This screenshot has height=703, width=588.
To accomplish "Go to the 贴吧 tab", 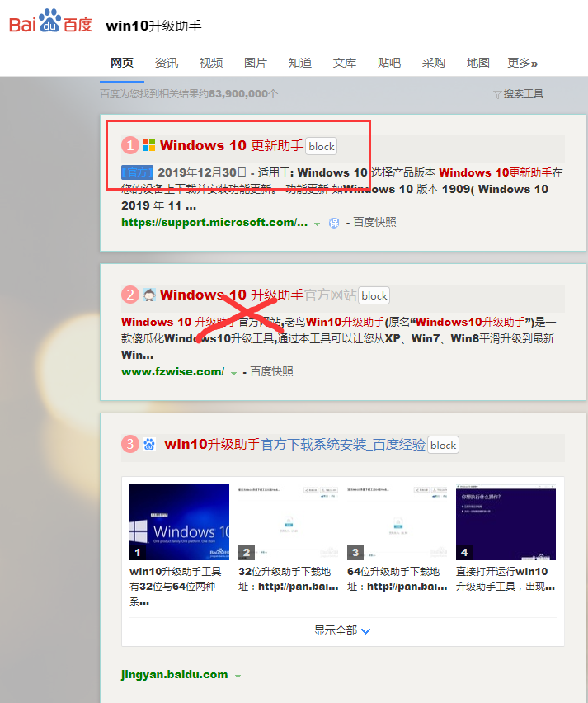I will [x=389, y=63].
